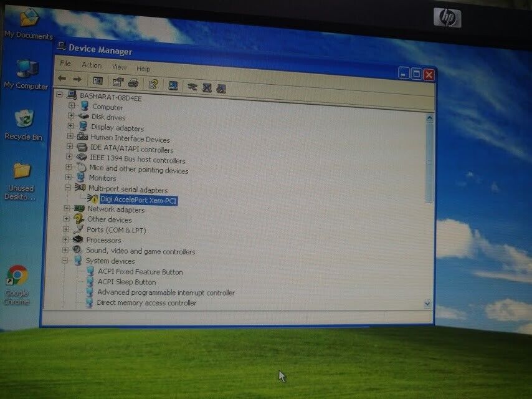Screen dimensions: 532x399
Task: Minimize the Device Manager window
Action: coord(404,74)
